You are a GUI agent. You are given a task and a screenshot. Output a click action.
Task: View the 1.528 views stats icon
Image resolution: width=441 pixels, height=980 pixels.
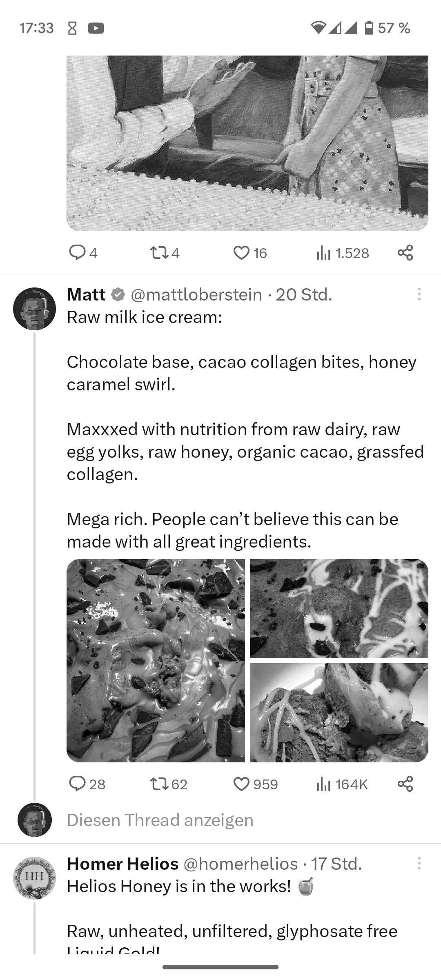[x=323, y=253]
